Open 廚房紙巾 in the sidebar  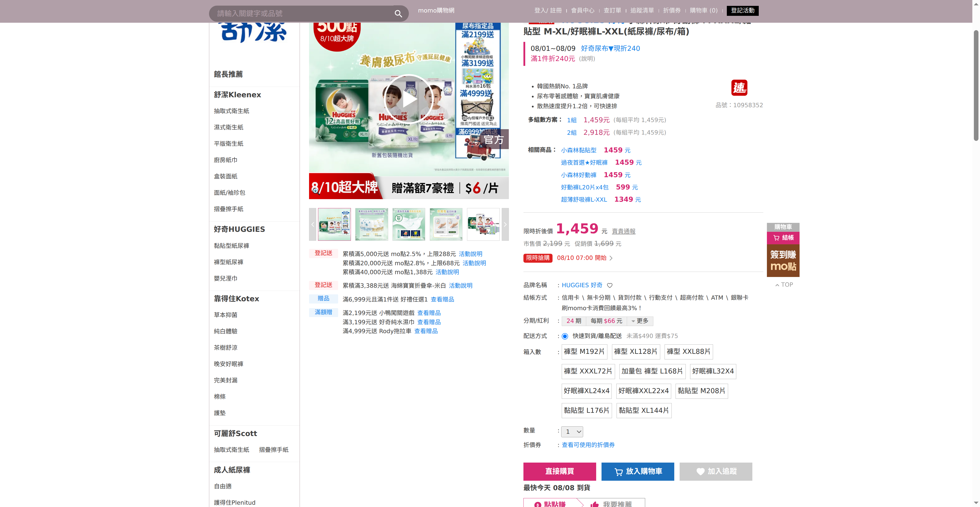[226, 160]
